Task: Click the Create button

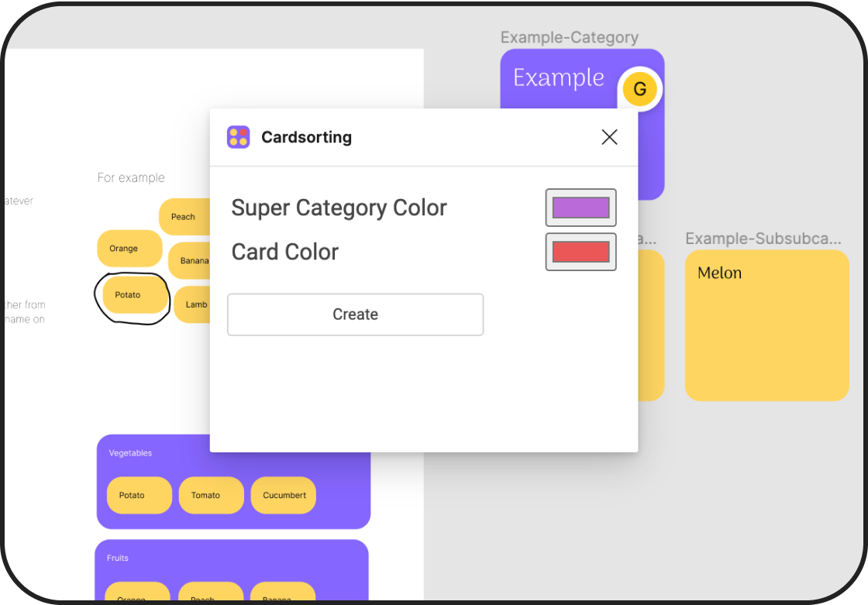Action: (356, 315)
